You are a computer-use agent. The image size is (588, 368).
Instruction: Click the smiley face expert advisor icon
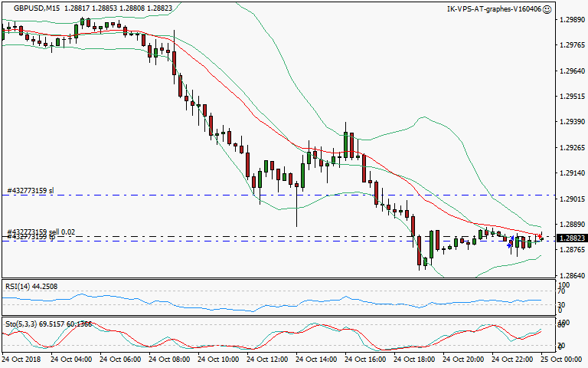click(547, 9)
